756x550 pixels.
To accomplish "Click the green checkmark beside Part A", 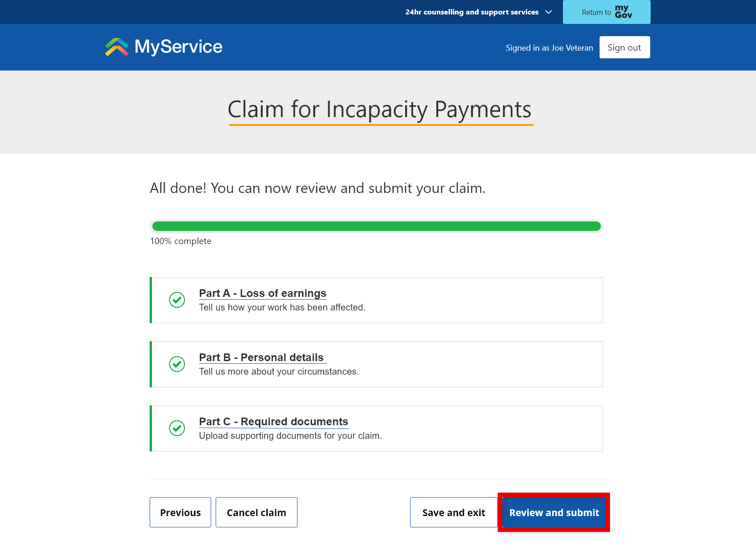I will pyautogui.click(x=177, y=300).
